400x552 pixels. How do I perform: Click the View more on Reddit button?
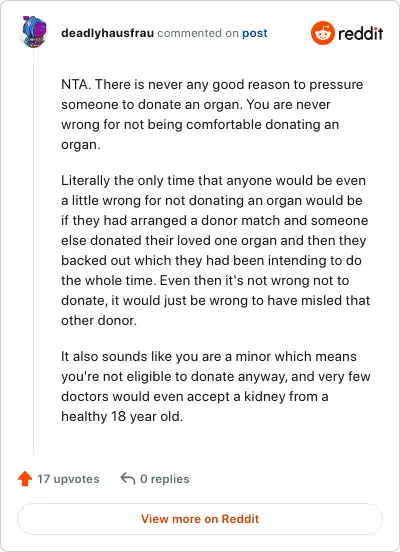click(x=200, y=519)
